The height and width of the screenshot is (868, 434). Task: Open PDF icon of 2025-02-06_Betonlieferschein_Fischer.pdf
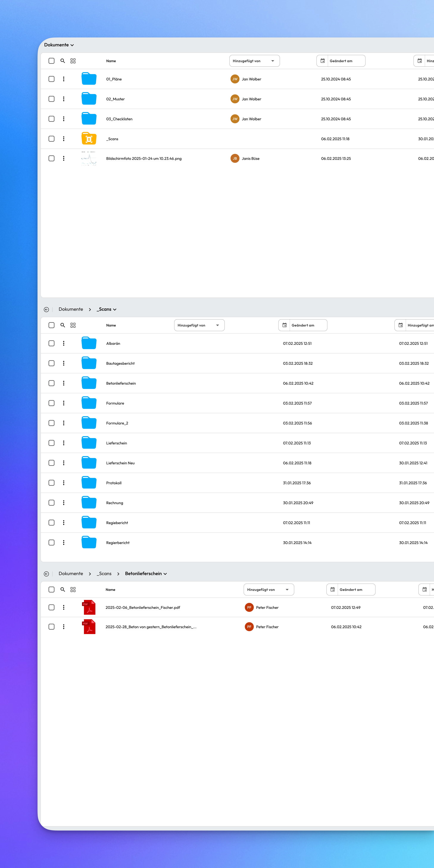(89, 607)
